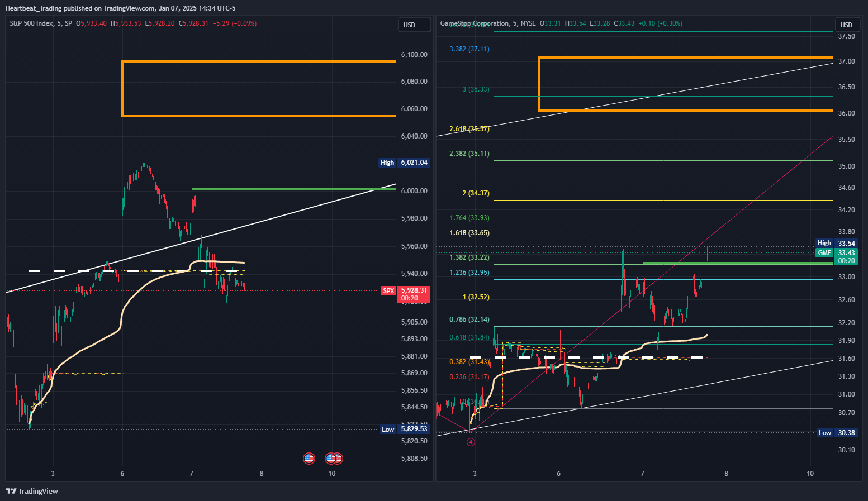Click 31.00 on the GameStop price axis

point(846,394)
